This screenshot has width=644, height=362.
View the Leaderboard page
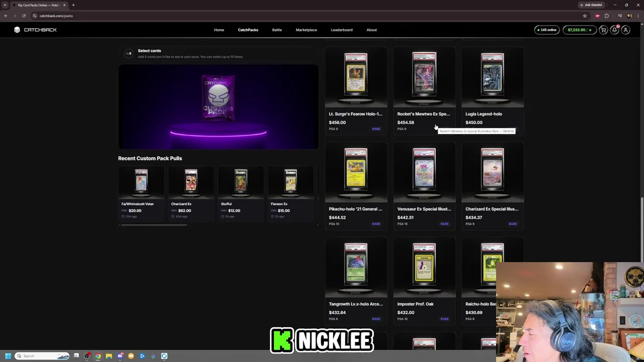click(x=342, y=30)
